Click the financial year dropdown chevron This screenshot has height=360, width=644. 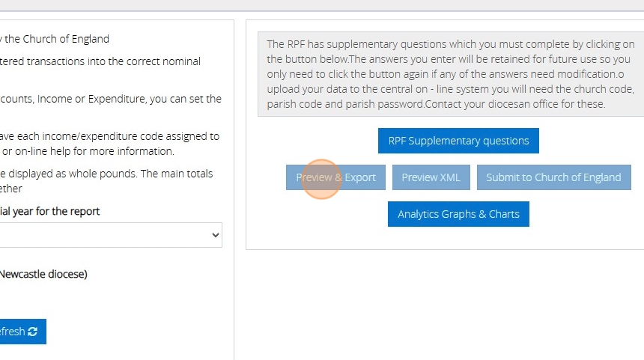[x=216, y=235]
